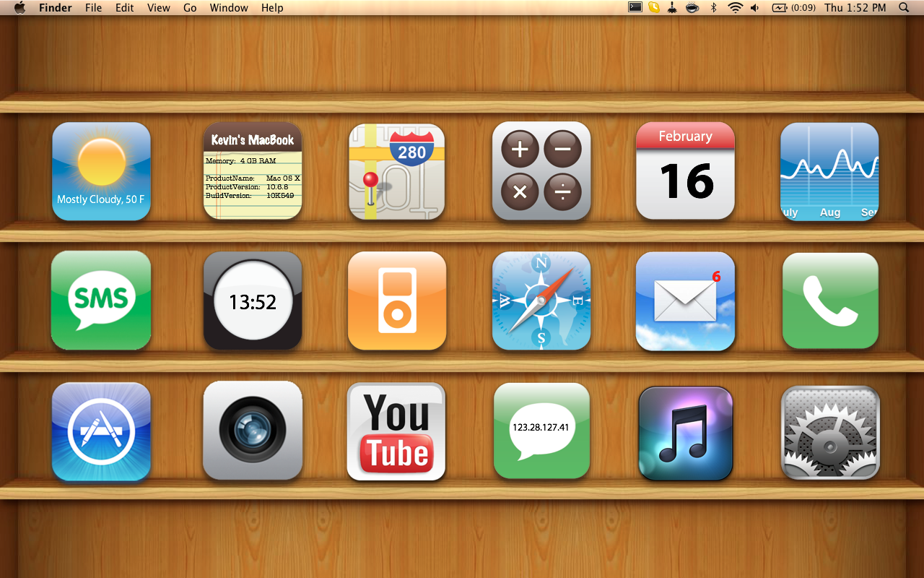Click the terminal icon in the menu bar
The image size is (924, 578).
tap(635, 8)
